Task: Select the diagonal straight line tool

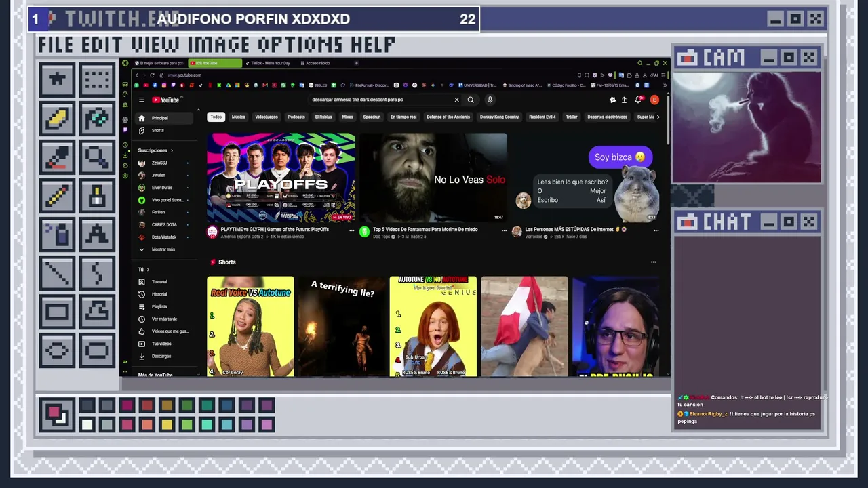Action: click(x=57, y=274)
